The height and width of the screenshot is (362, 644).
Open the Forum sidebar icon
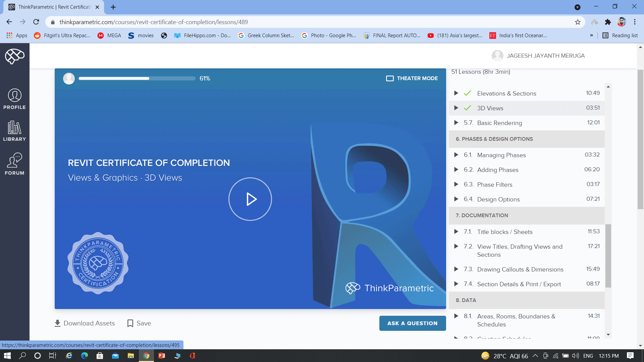click(14, 164)
